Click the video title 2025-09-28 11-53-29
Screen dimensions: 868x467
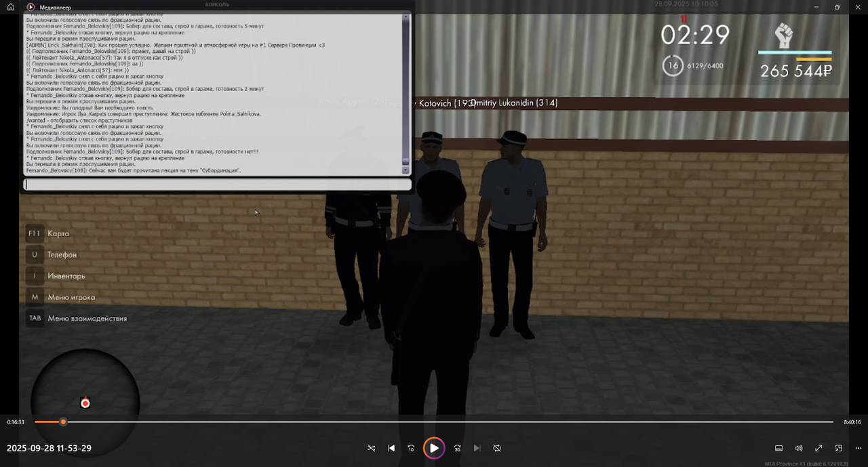[x=49, y=448]
